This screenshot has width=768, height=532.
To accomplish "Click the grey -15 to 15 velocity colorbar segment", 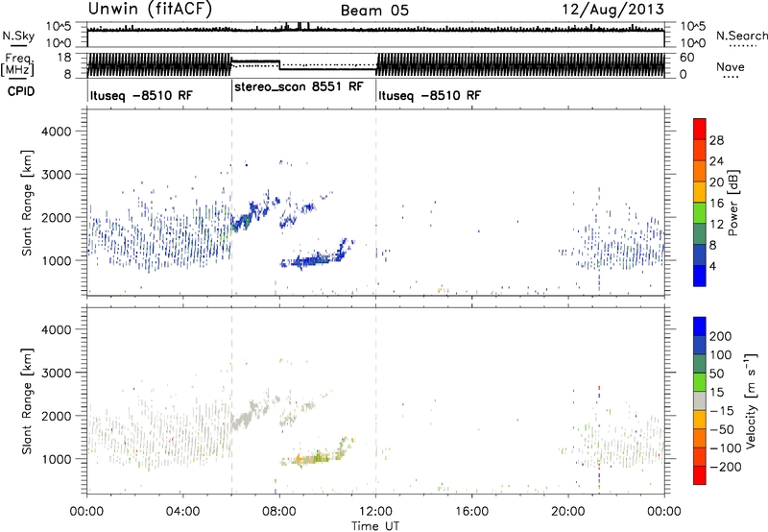I will click(700, 400).
